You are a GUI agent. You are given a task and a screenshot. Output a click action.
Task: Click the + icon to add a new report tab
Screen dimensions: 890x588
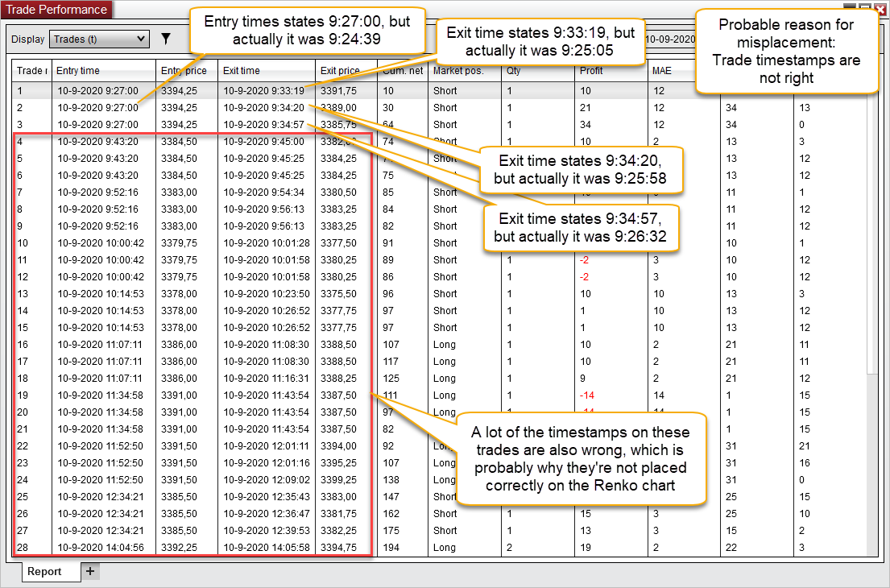click(91, 571)
